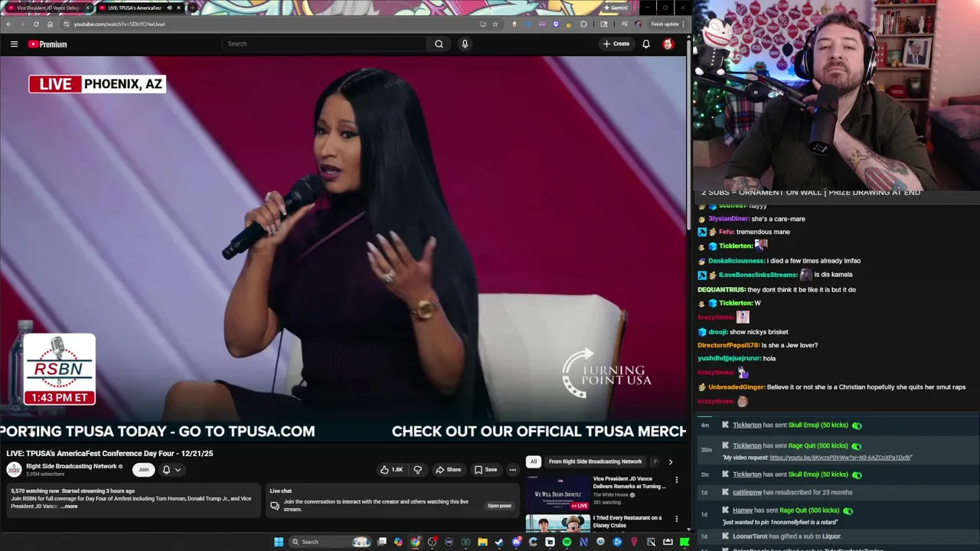This screenshot has width=980, height=551.
Task: Open Chrome from the taskbar
Action: pos(415,542)
